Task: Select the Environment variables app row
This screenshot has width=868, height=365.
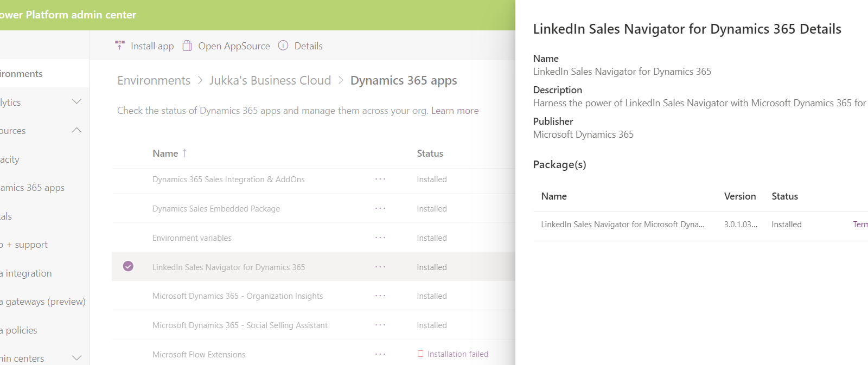Action: click(314, 238)
